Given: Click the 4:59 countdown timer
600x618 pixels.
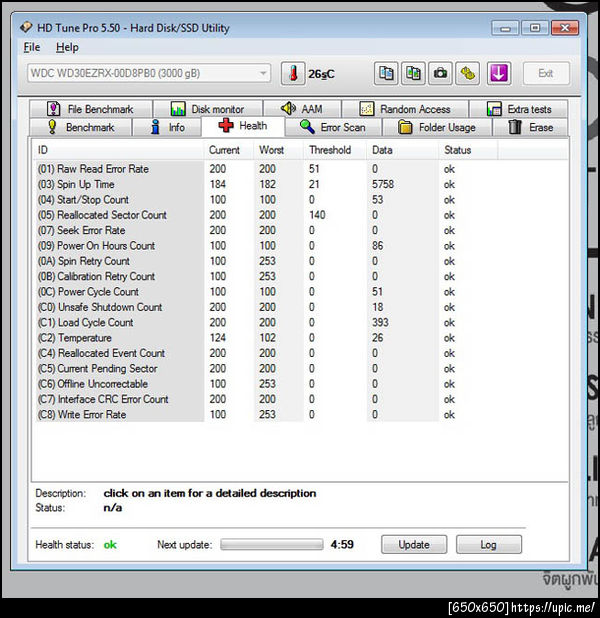Looking at the screenshot, I should pyautogui.click(x=342, y=544).
